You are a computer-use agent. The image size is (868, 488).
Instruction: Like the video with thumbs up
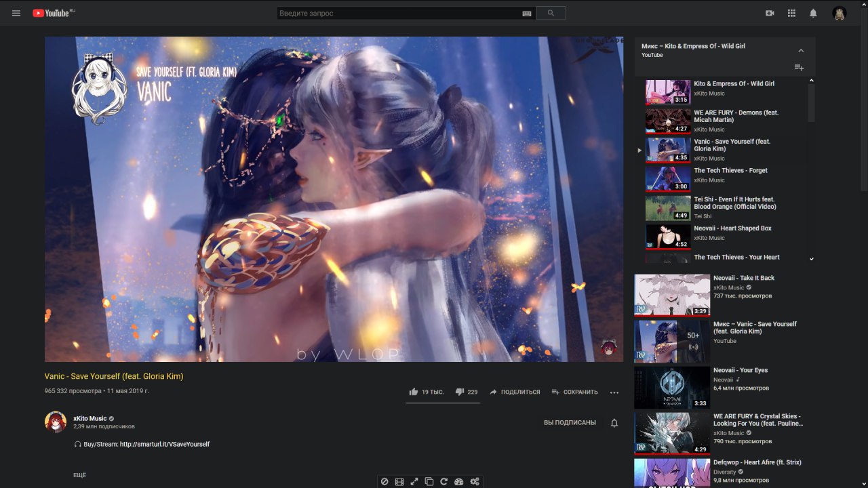click(x=414, y=392)
